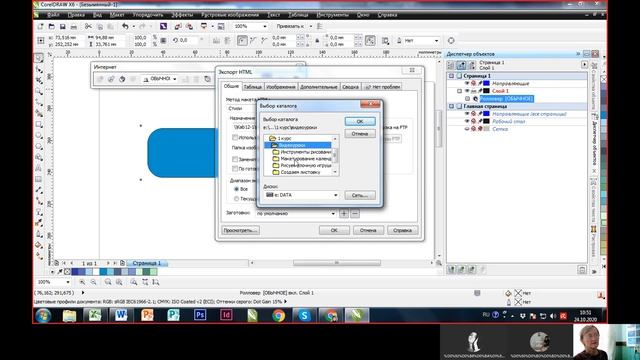Screen dimensions: 640x360
Task: Click the Справка button in Export HTML
Action: [x=402, y=231]
